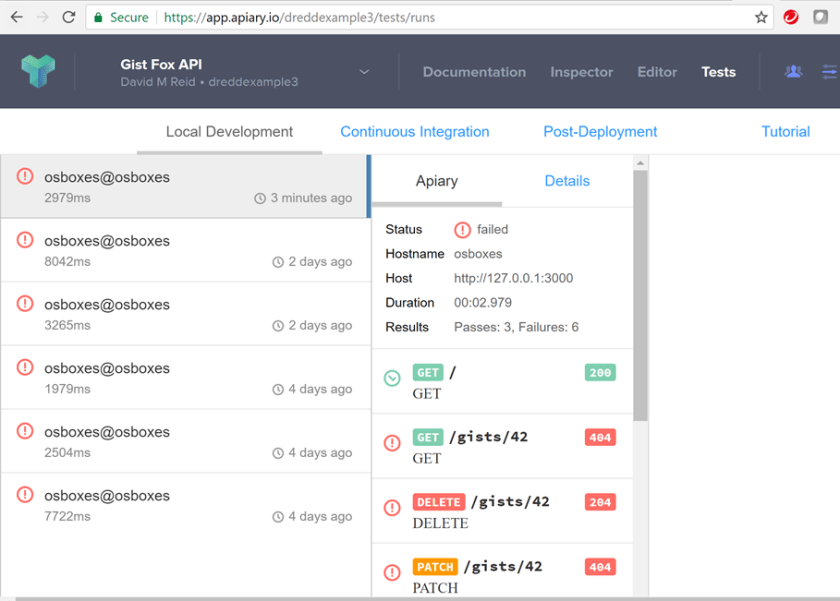Select the 8042ms test run entry
Image resolution: width=840 pixels, height=601 pixels.
coord(185,250)
